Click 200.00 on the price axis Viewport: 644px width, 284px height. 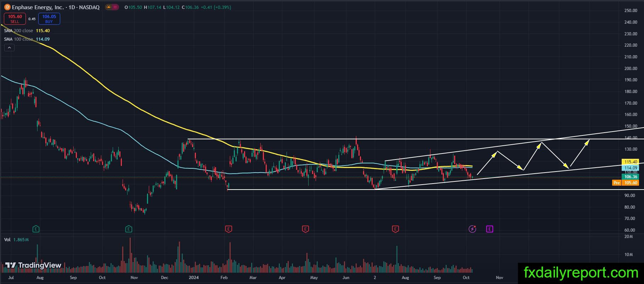coord(631,69)
